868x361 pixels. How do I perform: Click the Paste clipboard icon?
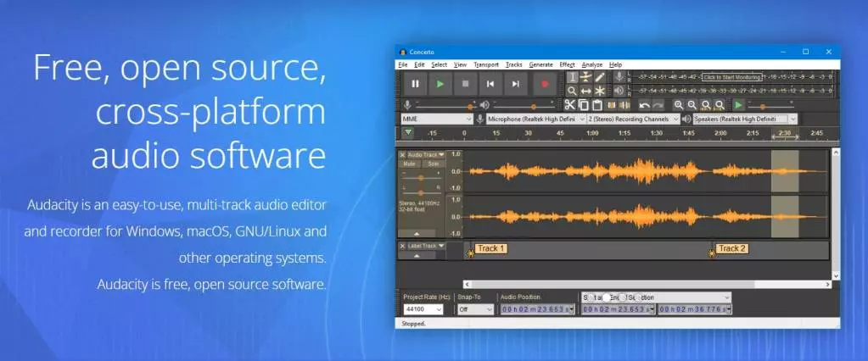pyautogui.click(x=597, y=105)
